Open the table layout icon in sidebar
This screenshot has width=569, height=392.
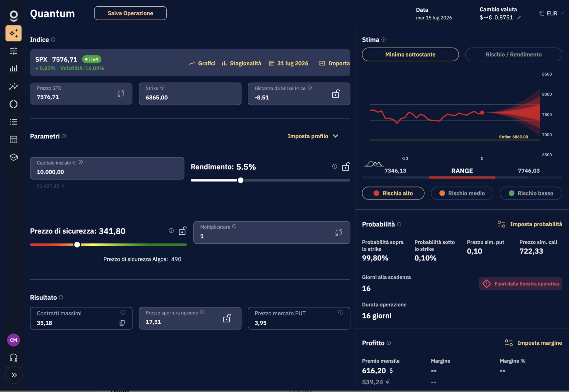click(x=13, y=140)
